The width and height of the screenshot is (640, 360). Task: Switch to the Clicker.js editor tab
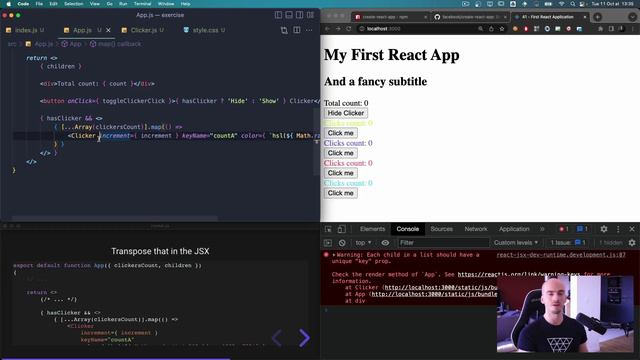coord(143,30)
